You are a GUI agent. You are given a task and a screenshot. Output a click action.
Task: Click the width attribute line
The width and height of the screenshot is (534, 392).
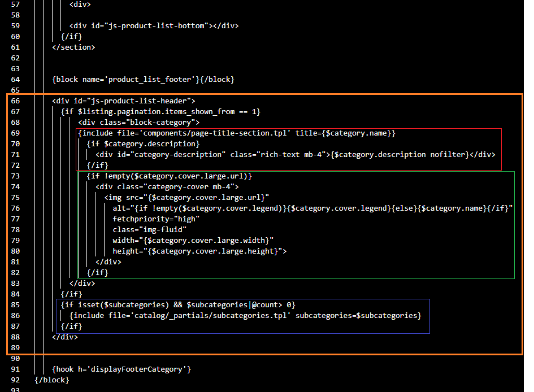point(193,241)
